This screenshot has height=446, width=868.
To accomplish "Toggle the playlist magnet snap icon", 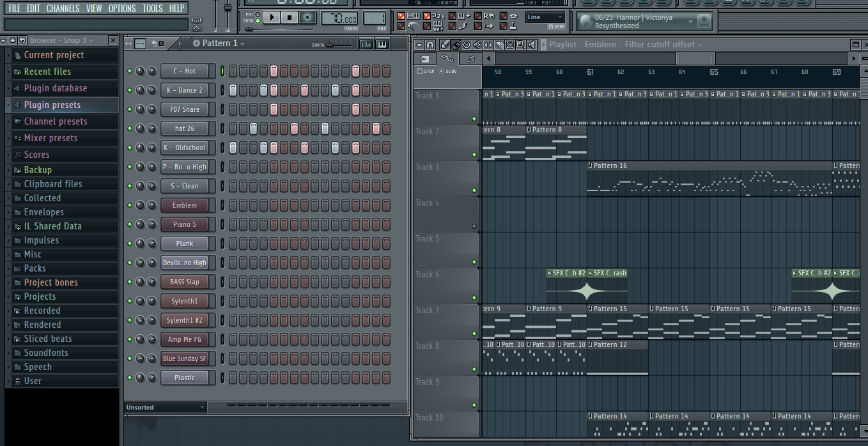I will [x=430, y=45].
